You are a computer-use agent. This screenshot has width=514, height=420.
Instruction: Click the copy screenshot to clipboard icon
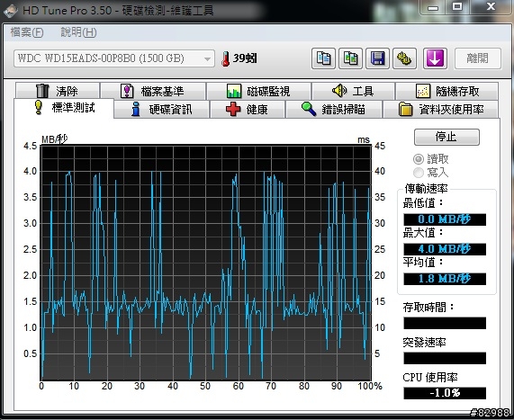tap(350, 58)
